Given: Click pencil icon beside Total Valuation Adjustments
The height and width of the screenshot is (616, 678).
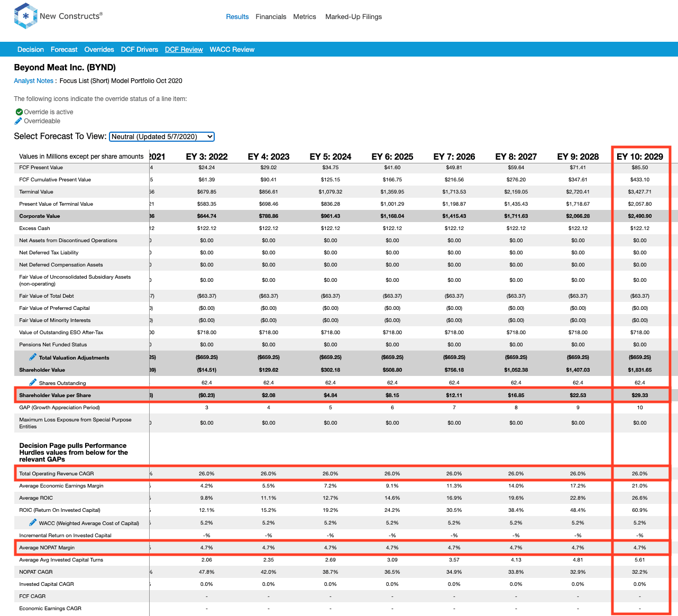Looking at the screenshot, I should click(33, 357).
